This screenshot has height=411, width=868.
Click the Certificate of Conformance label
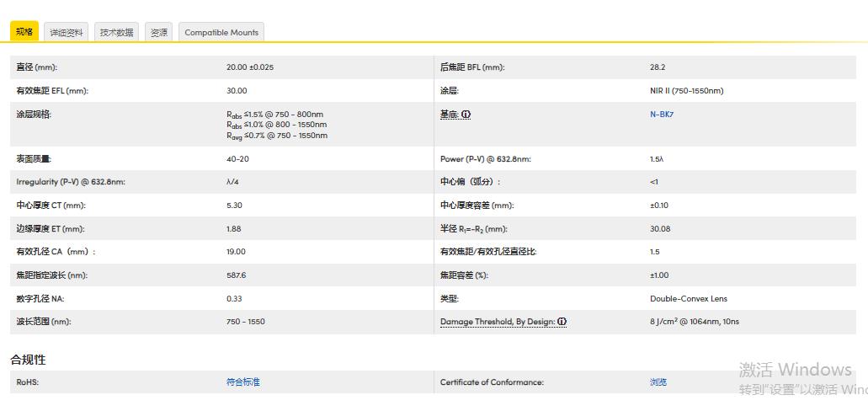coord(492,382)
